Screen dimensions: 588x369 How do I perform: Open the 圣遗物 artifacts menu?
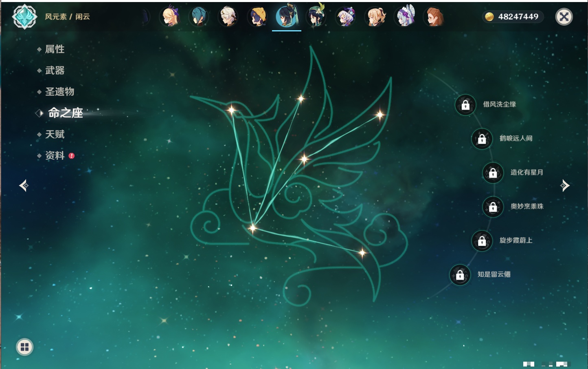(x=59, y=92)
